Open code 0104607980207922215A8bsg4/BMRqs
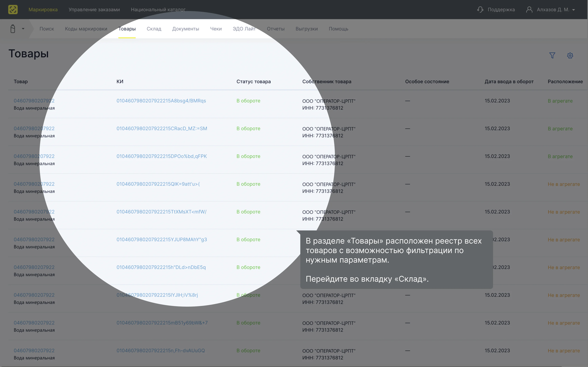Viewport: 588px width, 367px height. click(x=161, y=101)
